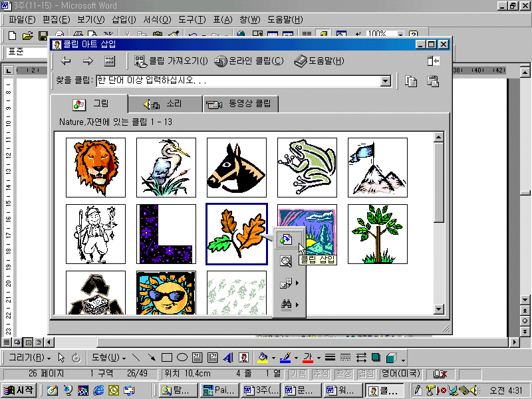Select the Rectangle drawing tool
Viewport: 532px width, 399px height.
coord(167,358)
